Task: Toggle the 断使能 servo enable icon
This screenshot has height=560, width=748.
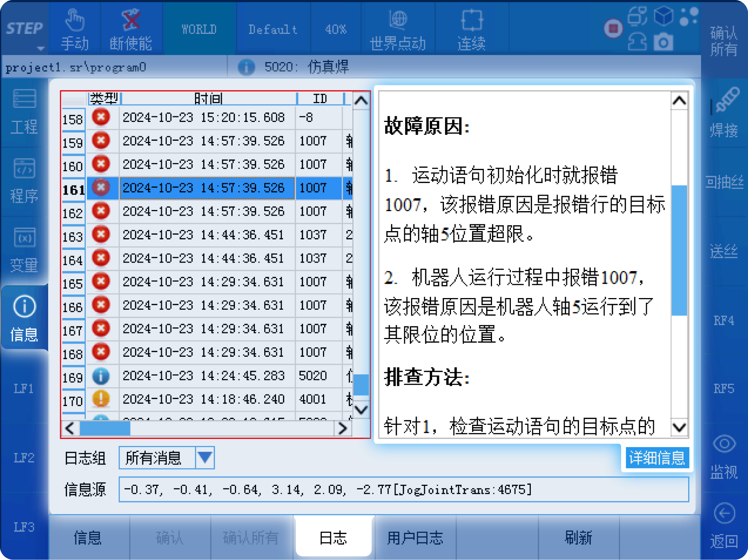Action: click(131, 20)
